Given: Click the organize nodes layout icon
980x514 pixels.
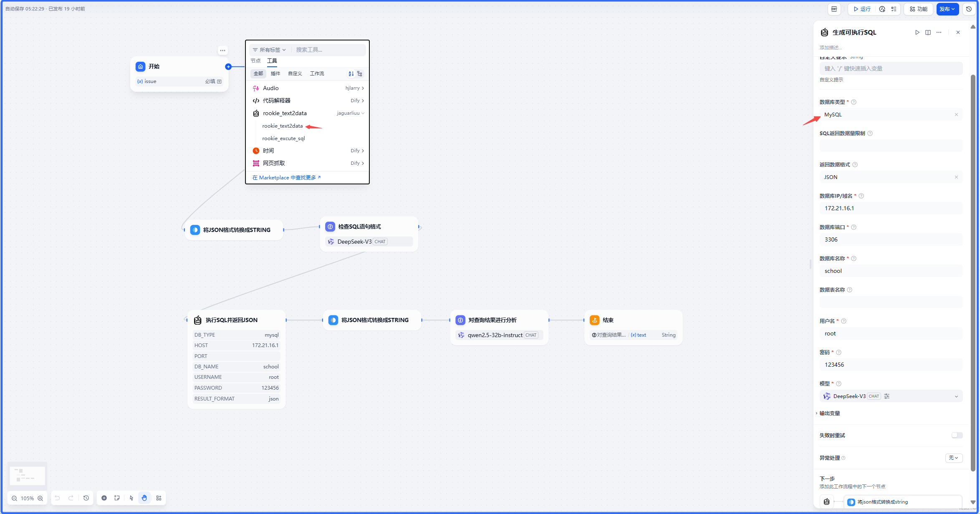Looking at the screenshot, I should pos(159,498).
